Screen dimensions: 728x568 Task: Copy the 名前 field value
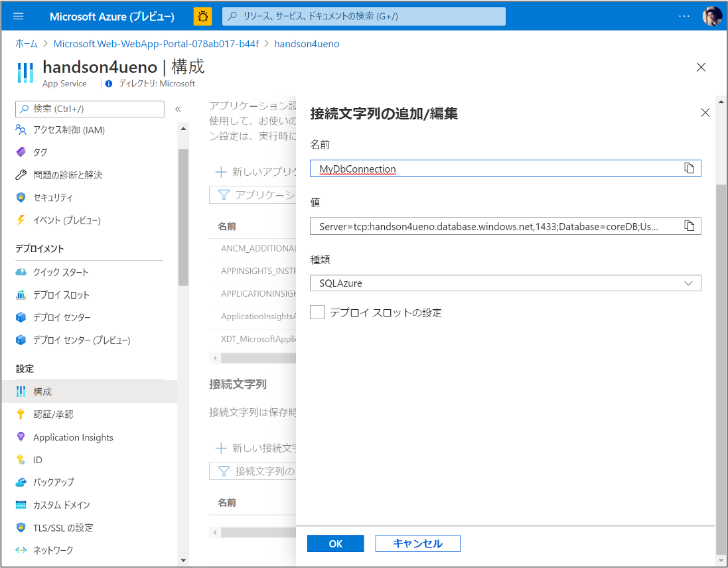coord(690,169)
